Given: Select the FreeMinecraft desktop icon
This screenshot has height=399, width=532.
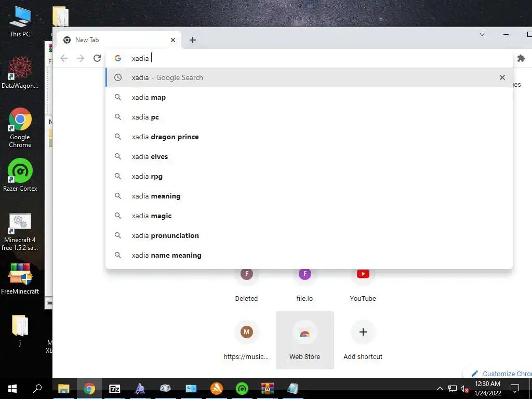Looking at the screenshot, I should (20, 278).
